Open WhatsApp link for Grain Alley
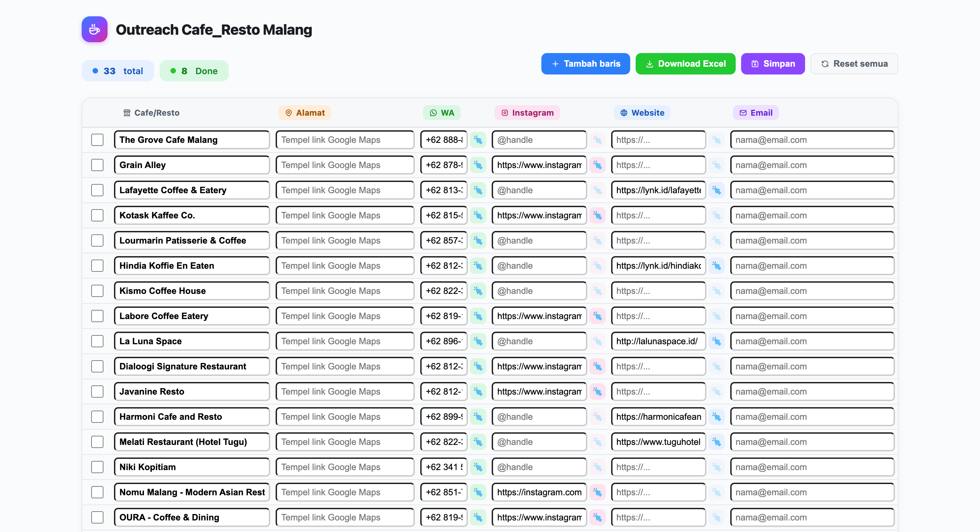This screenshot has height=532, width=980. (478, 165)
